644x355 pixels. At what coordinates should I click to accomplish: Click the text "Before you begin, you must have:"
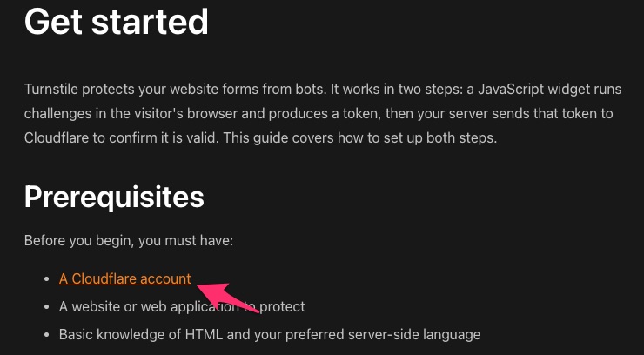pos(128,240)
